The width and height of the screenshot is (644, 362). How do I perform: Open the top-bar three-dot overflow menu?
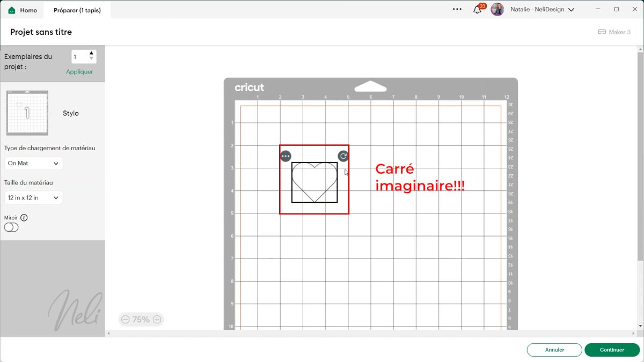457,9
